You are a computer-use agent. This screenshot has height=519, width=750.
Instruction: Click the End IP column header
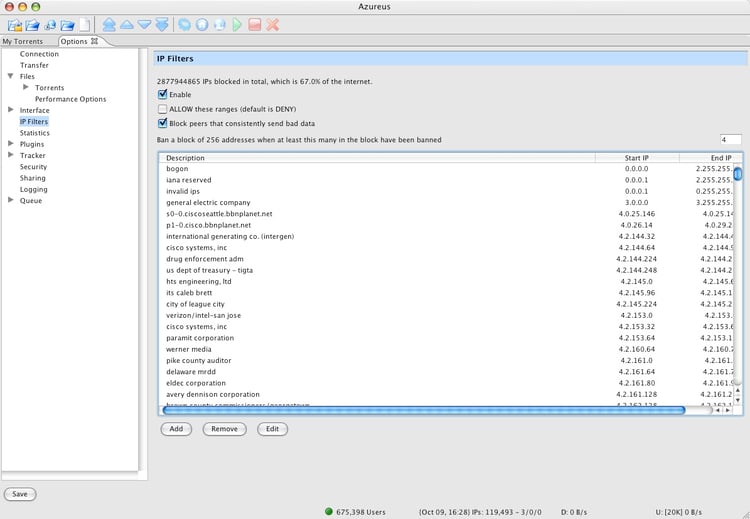(x=710, y=158)
